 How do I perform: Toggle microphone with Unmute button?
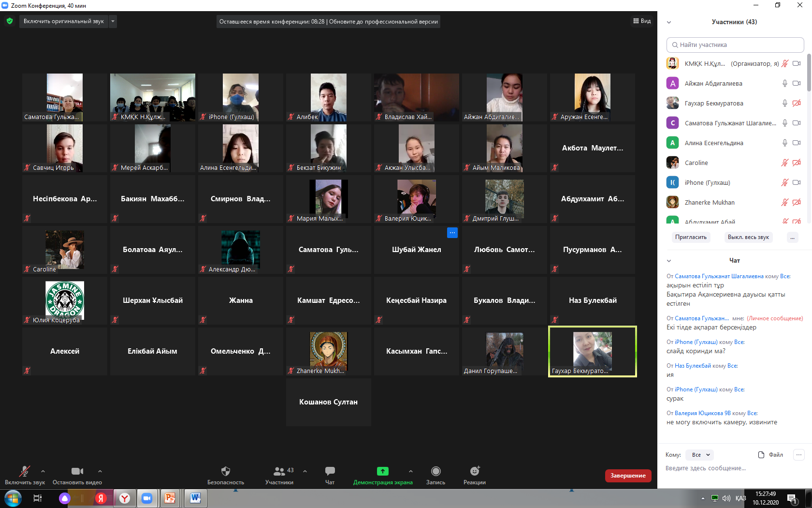[24, 471]
